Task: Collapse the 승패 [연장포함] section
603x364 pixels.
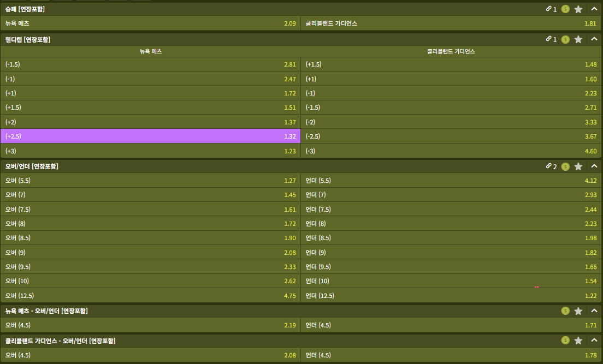Action: pos(594,9)
